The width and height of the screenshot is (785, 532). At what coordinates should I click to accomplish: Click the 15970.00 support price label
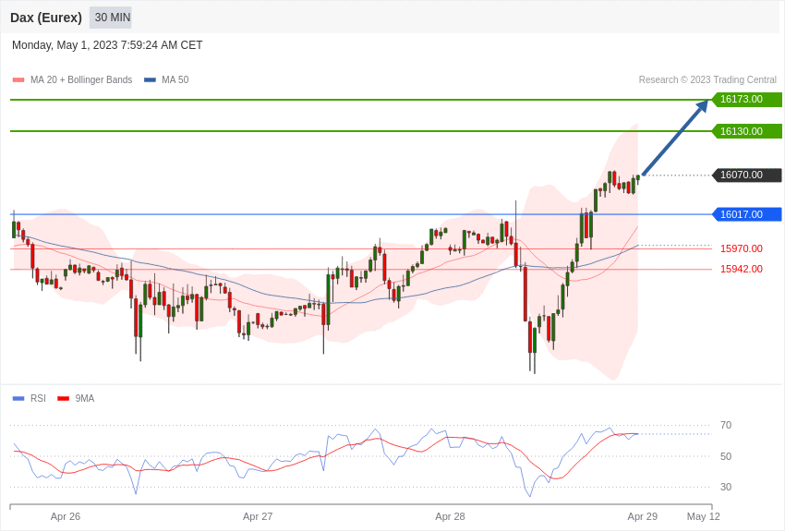click(742, 248)
